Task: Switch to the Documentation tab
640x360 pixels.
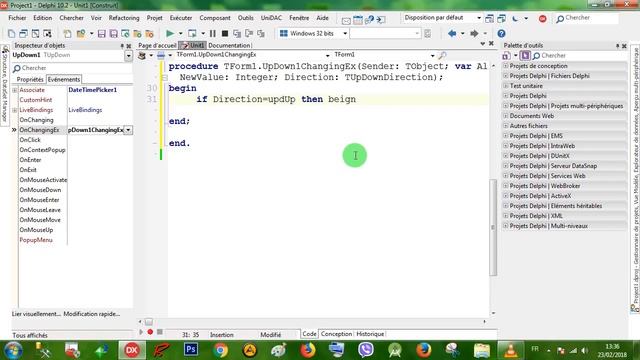Action: click(x=229, y=46)
